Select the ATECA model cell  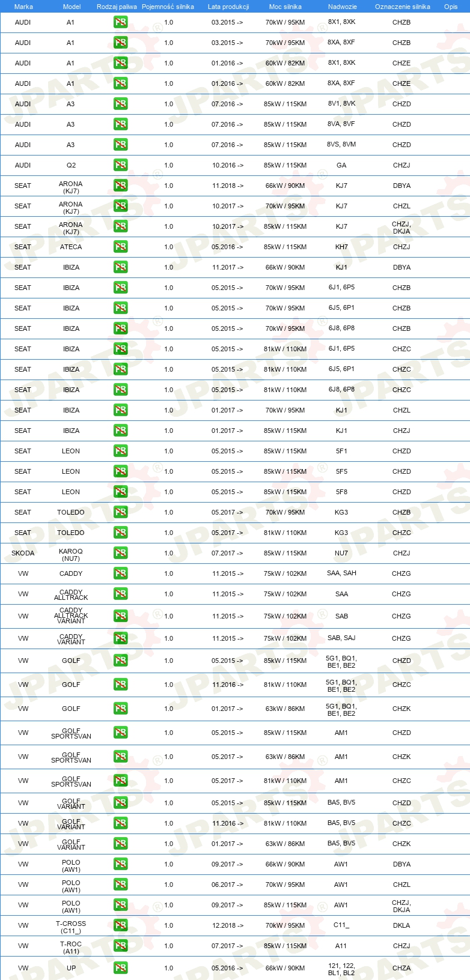tap(71, 247)
